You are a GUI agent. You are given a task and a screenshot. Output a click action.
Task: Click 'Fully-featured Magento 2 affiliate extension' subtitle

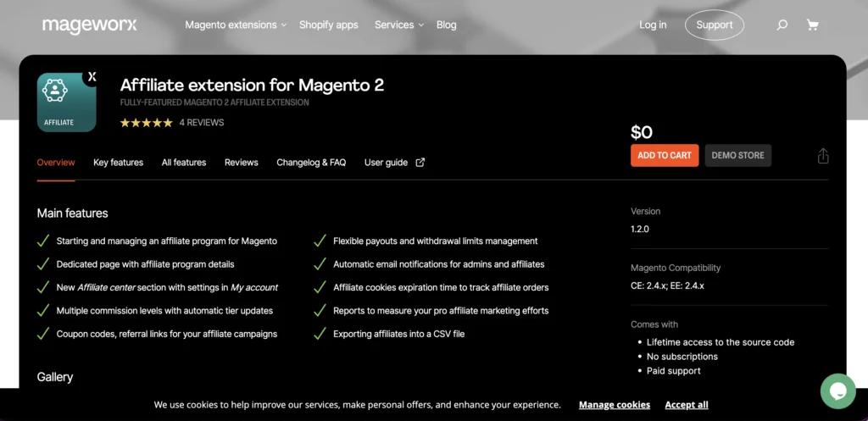tap(214, 102)
